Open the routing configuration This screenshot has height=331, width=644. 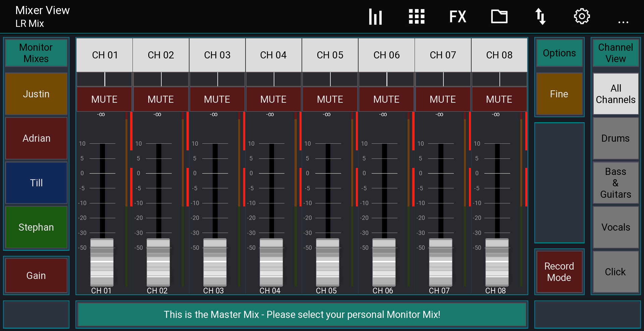[540, 16]
